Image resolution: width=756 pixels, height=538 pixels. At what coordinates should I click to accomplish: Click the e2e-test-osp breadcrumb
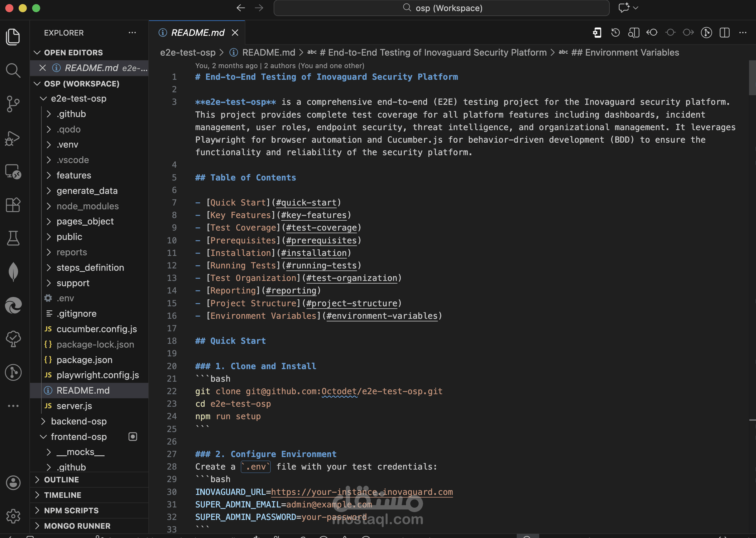click(188, 52)
